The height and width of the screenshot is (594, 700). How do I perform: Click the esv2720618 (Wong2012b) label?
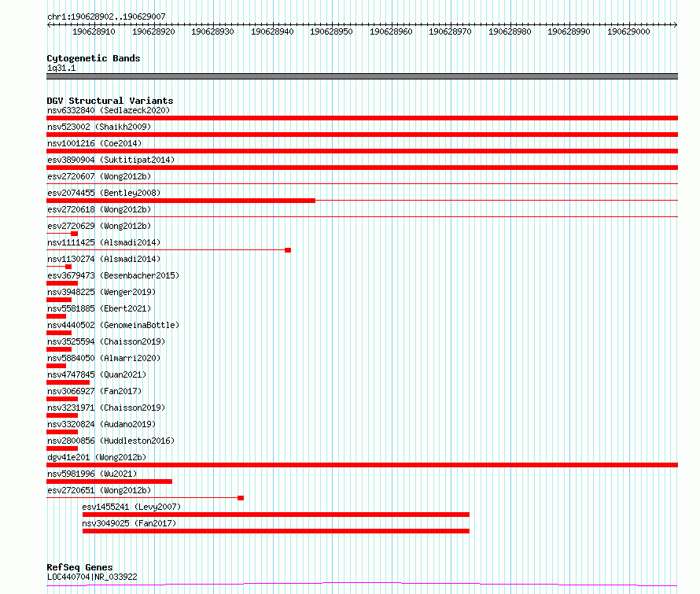tap(99, 209)
